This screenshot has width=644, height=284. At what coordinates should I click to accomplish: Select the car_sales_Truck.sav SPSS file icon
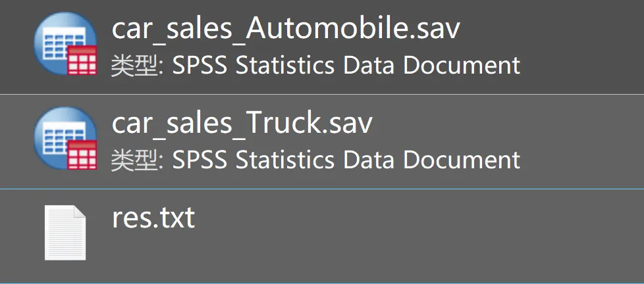pyautogui.click(x=65, y=139)
